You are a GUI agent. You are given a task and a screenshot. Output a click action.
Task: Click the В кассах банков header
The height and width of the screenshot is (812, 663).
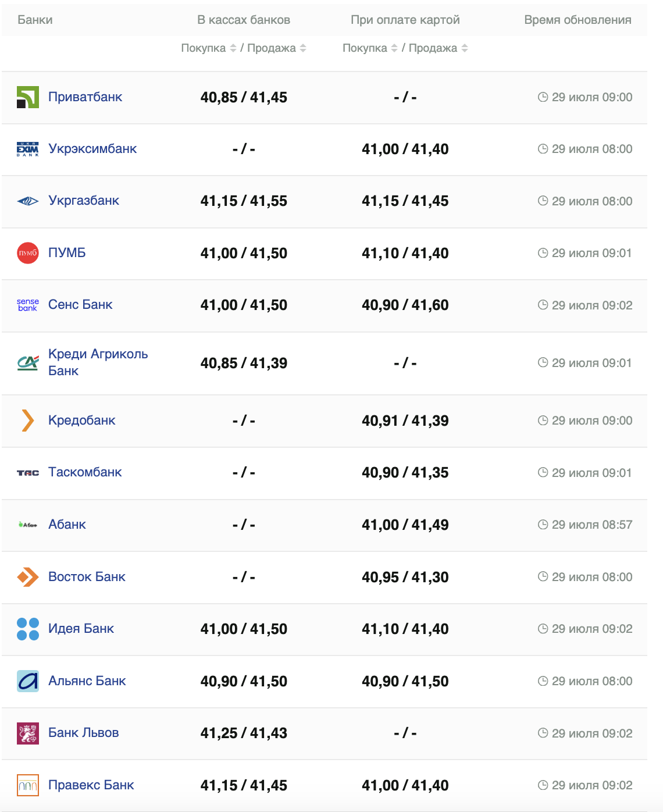(244, 20)
